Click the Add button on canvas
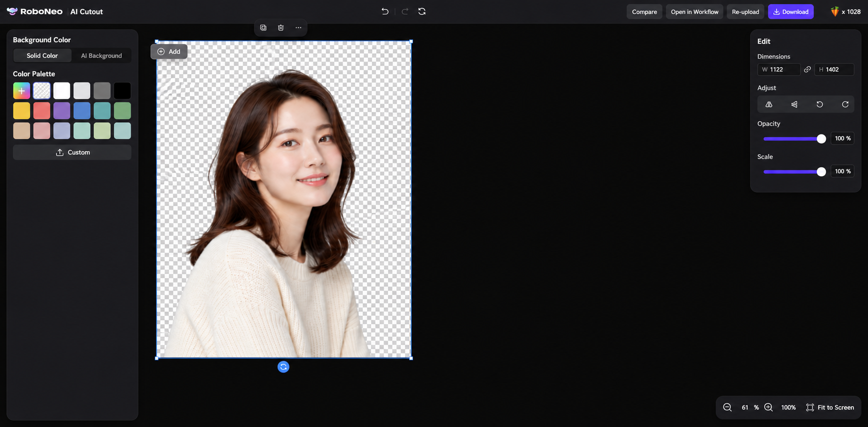The image size is (868, 427). pos(169,51)
